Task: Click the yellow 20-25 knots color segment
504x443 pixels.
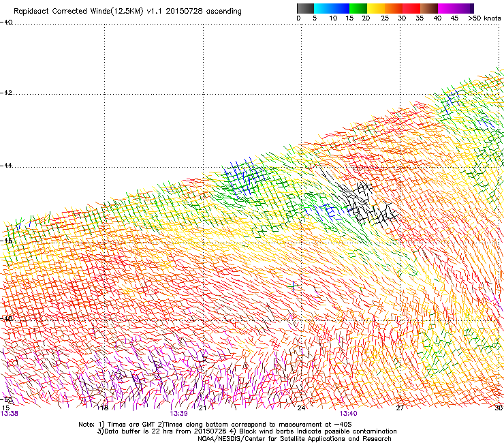Action: 376,8
